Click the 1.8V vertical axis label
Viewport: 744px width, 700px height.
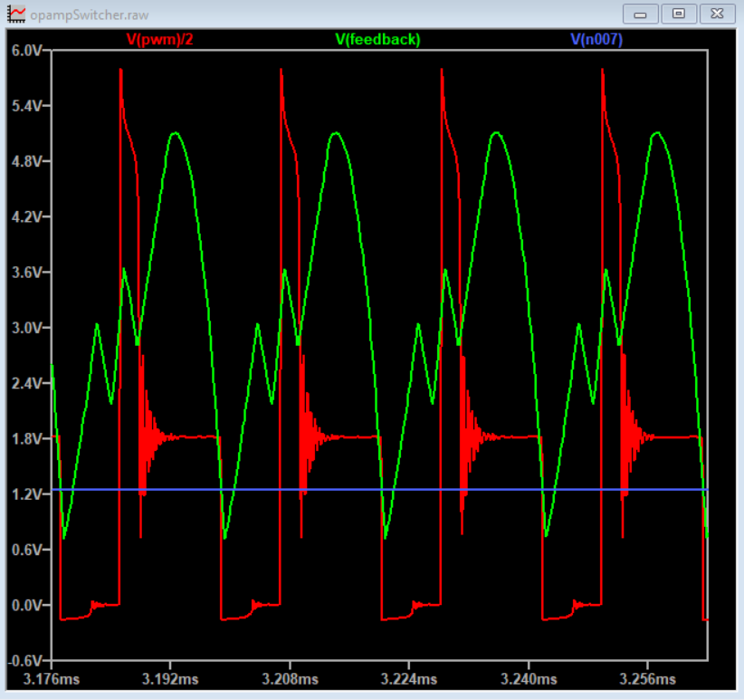[26, 439]
